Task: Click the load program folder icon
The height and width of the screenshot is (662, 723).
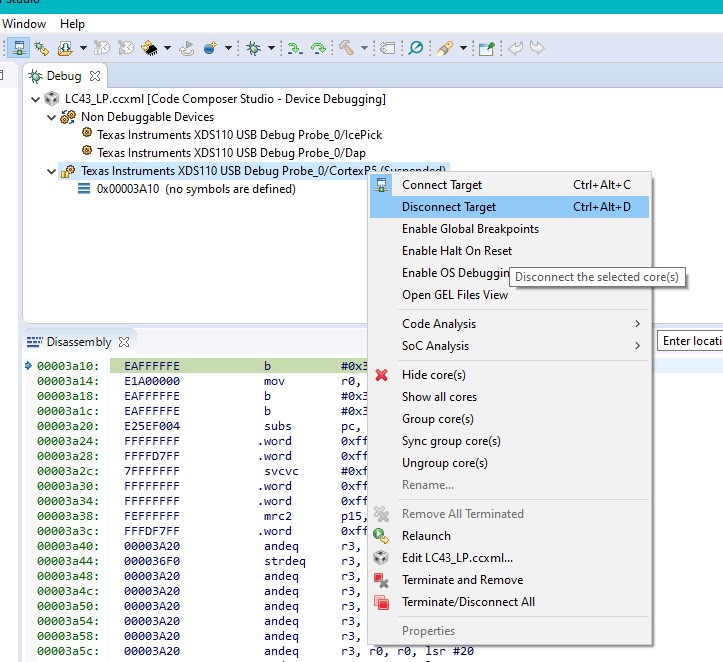Action: tap(65, 48)
